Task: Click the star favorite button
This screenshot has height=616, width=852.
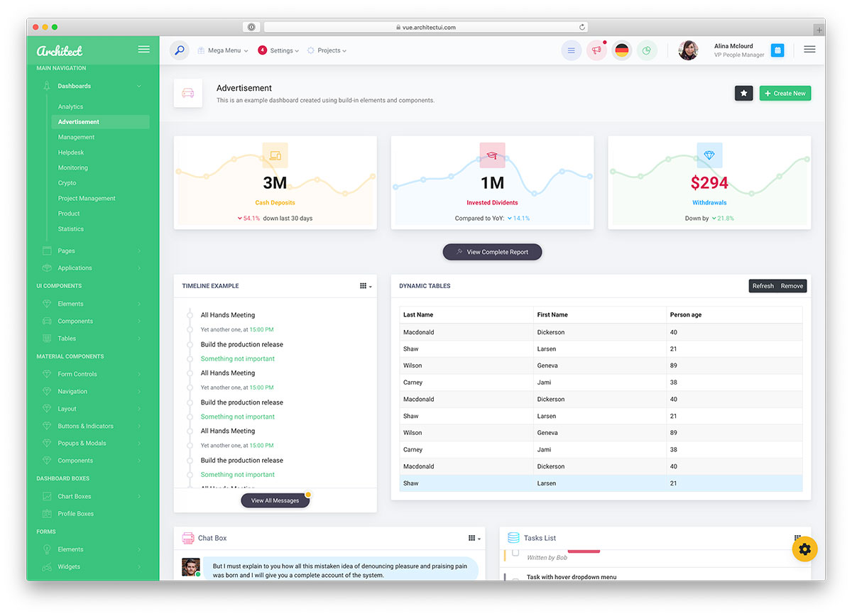Action: coord(743,93)
